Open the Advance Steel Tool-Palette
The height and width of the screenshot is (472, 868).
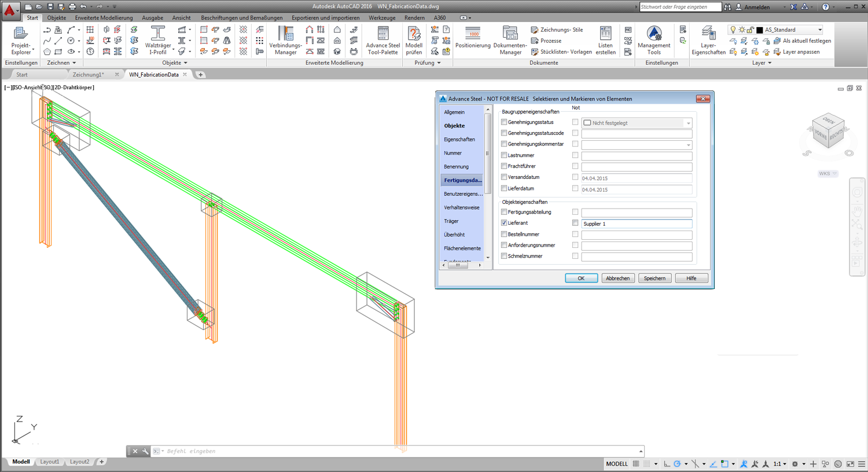point(382,41)
